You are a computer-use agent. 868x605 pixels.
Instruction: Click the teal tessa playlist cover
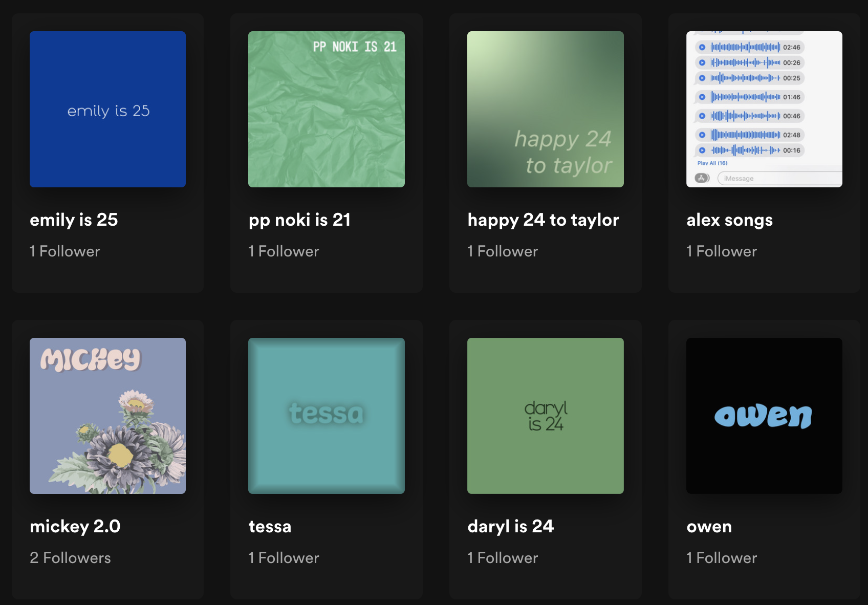tap(326, 416)
